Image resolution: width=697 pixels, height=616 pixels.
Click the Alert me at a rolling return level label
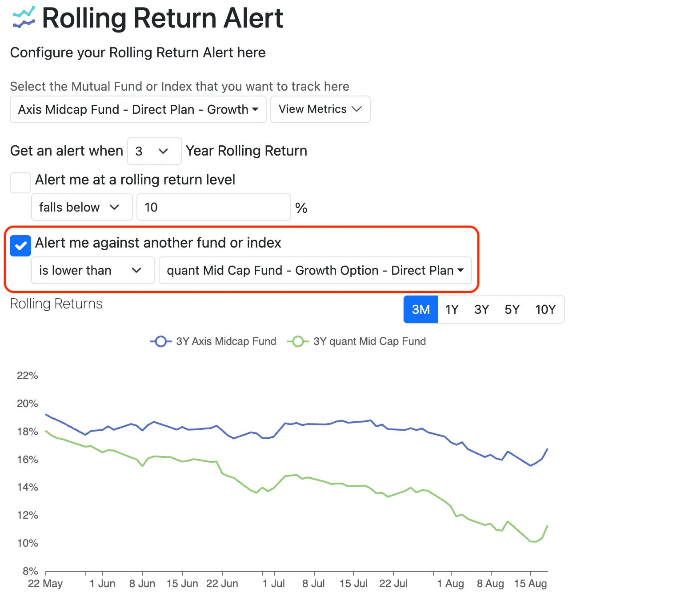tap(135, 180)
